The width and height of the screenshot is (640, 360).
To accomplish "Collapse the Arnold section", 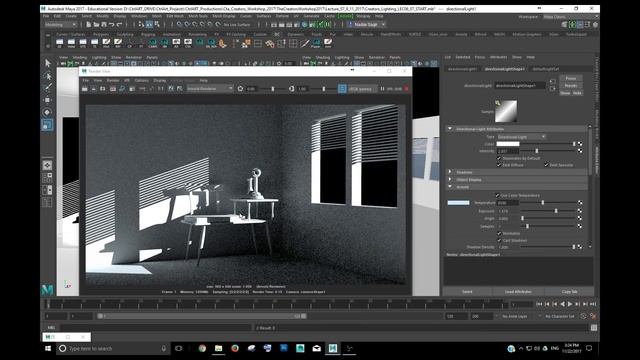I will [450, 187].
